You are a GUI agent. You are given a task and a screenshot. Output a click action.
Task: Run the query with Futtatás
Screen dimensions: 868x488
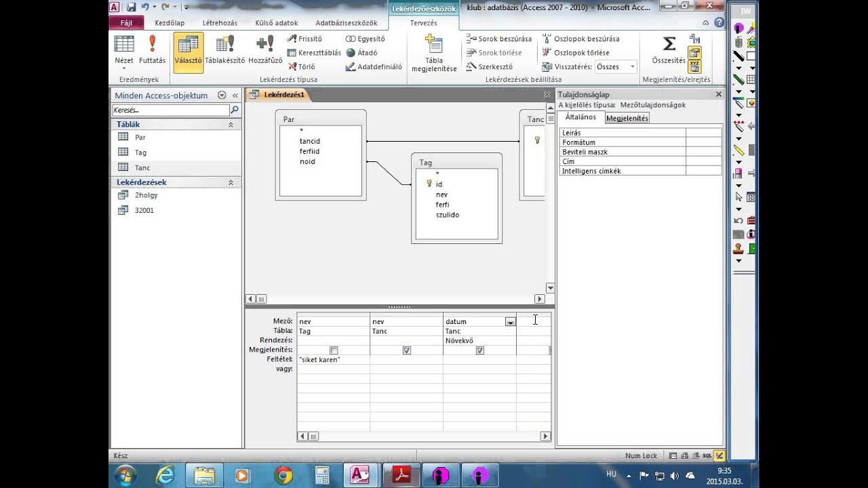point(152,49)
